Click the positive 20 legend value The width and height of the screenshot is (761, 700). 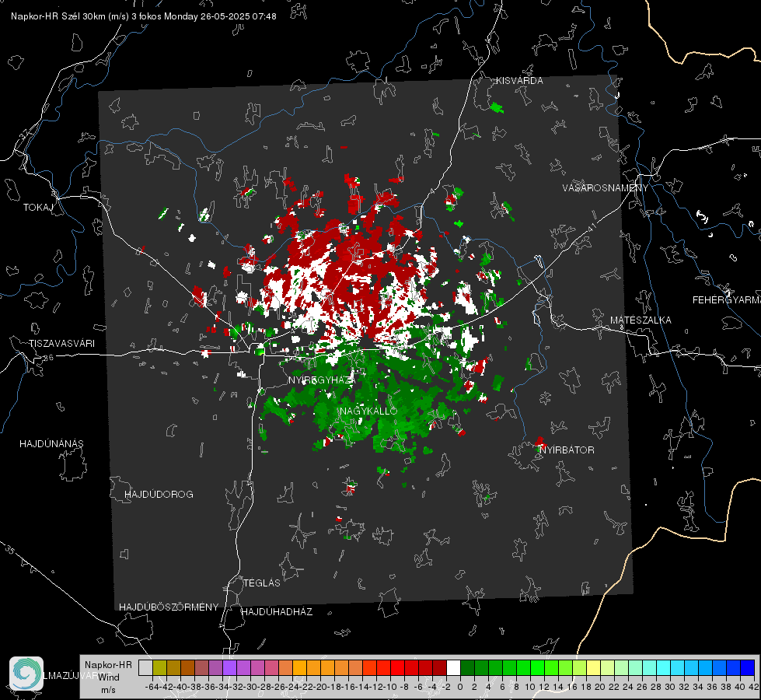(x=600, y=687)
